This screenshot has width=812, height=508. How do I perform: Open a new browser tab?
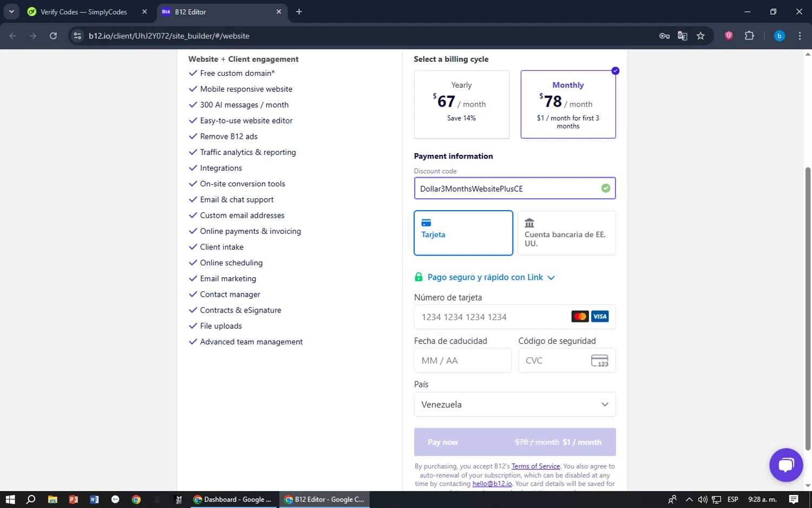(x=299, y=11)
